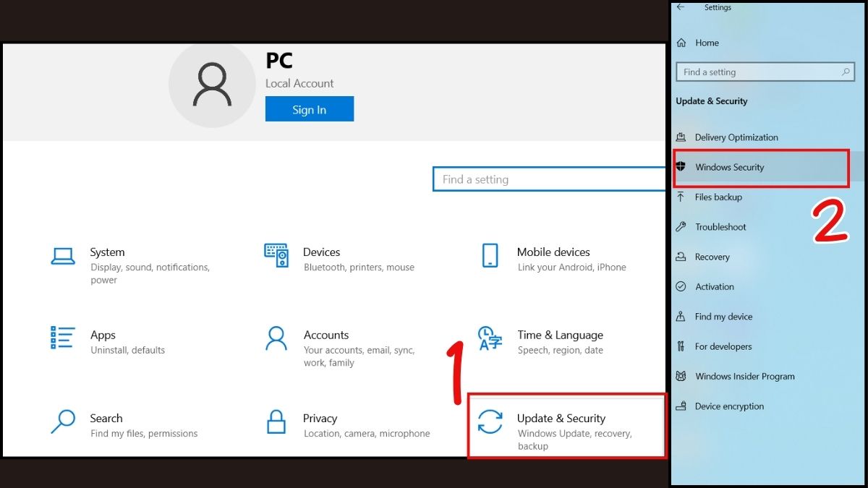Click the search magnifier in sidebar search field
The width and height of the screenshot is (868, 488).
tap(846, 72)
